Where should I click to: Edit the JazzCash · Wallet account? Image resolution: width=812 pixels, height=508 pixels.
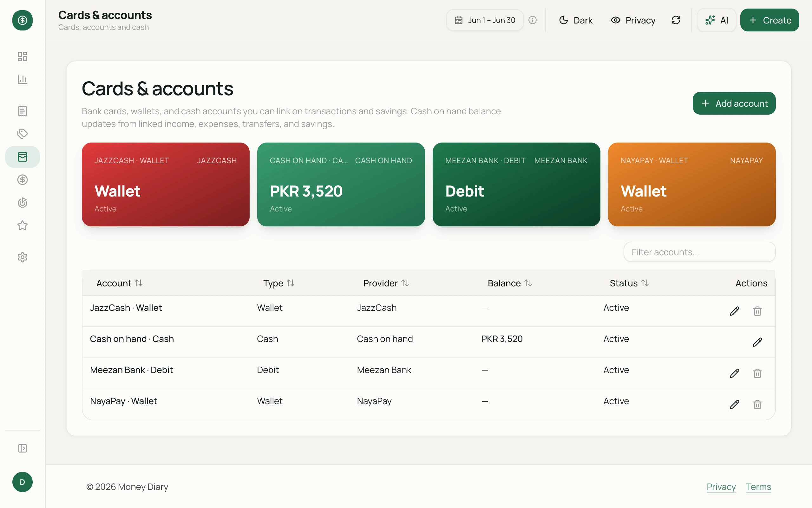[735, 311]
